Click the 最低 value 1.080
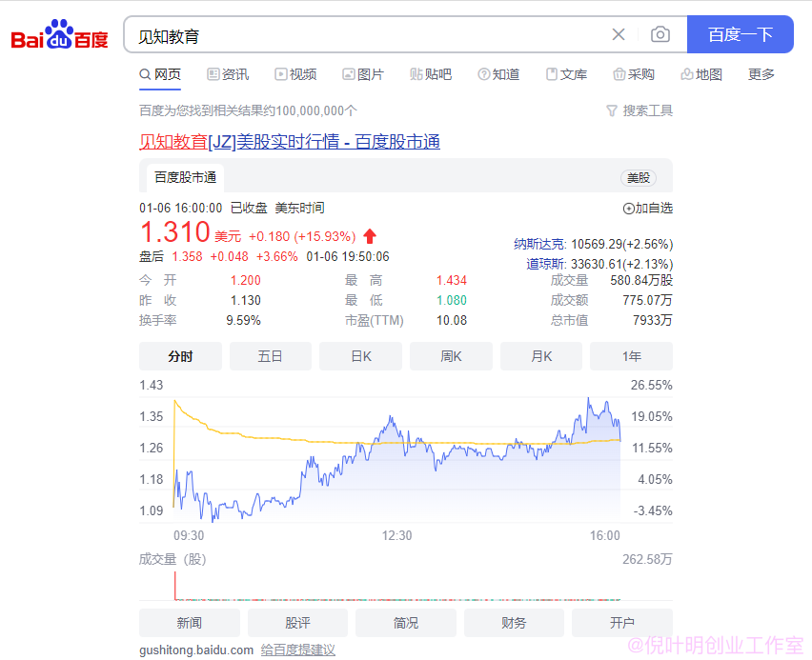 point(452,300)
